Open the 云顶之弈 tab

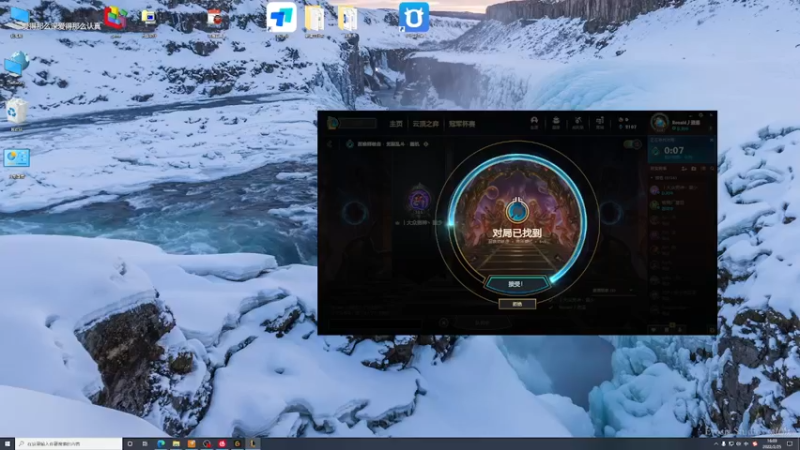tap(426, 124)
